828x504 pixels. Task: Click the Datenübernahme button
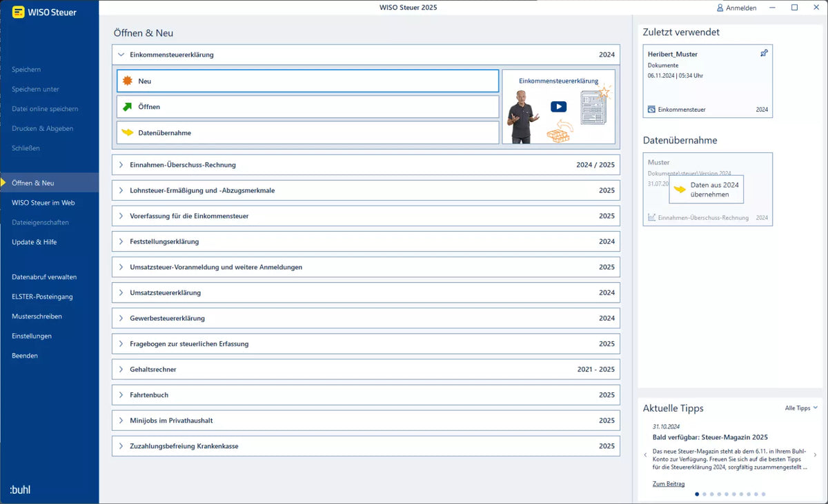308,132
